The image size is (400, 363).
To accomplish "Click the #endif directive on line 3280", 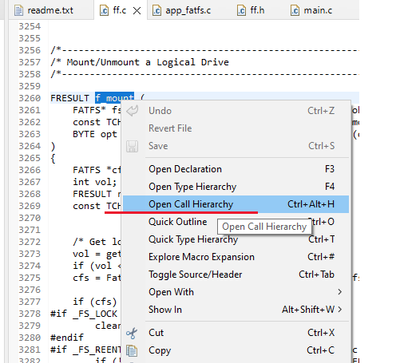I will click(x=67, y=337).
